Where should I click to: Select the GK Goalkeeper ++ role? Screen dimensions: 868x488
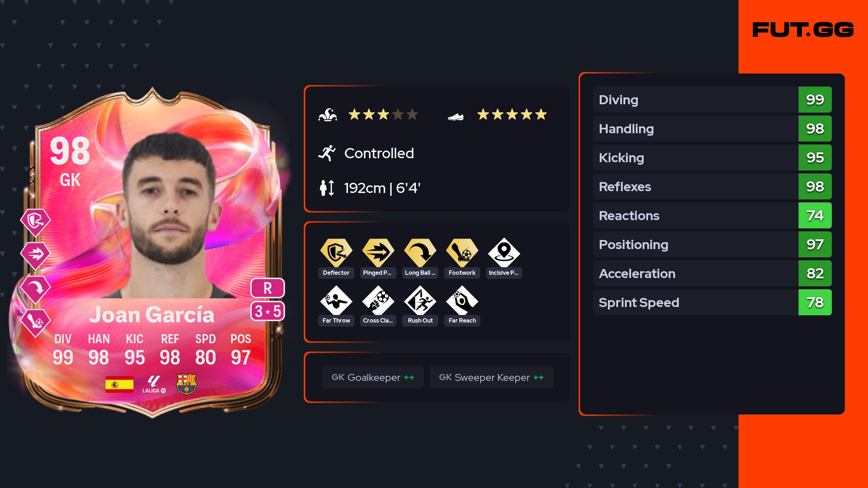373,377
